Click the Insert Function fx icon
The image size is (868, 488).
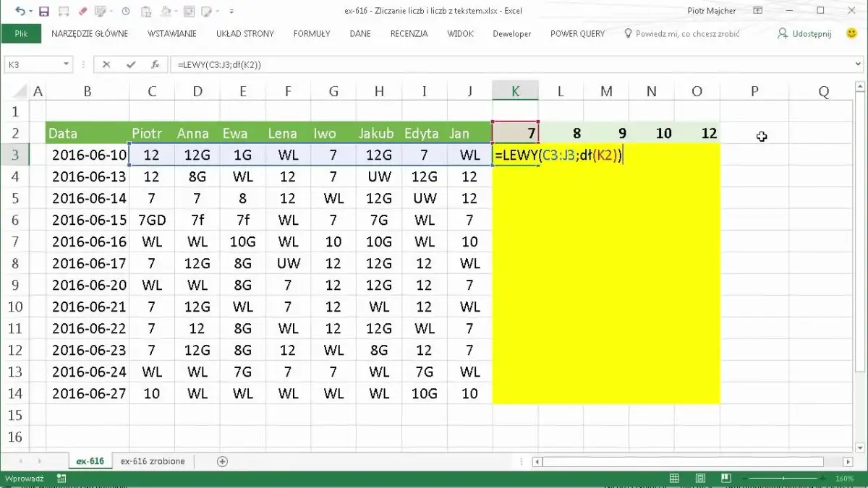click(155, 64)
